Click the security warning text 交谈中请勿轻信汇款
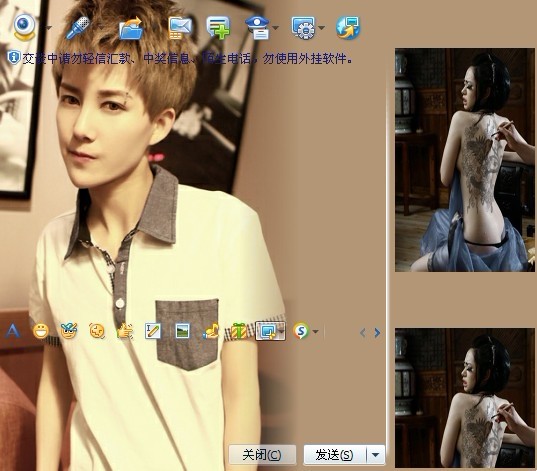 click(76, 59)
